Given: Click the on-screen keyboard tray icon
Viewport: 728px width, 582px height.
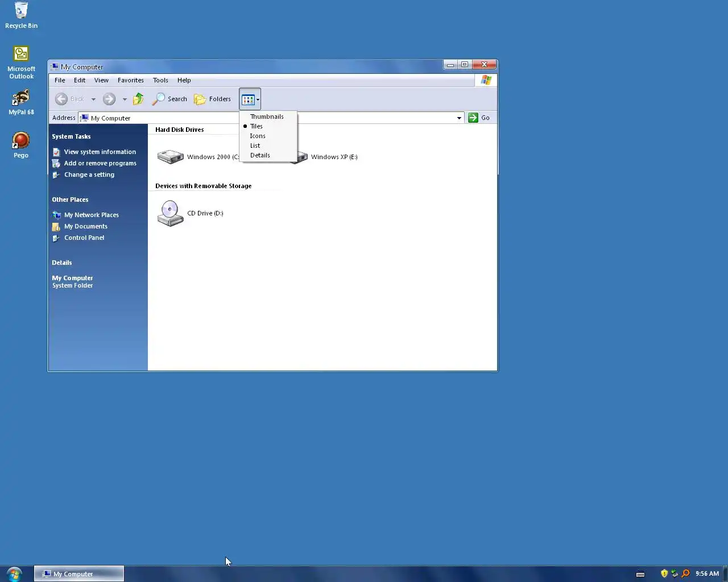Looking at the screenshot, I should (x=640, y=574).
